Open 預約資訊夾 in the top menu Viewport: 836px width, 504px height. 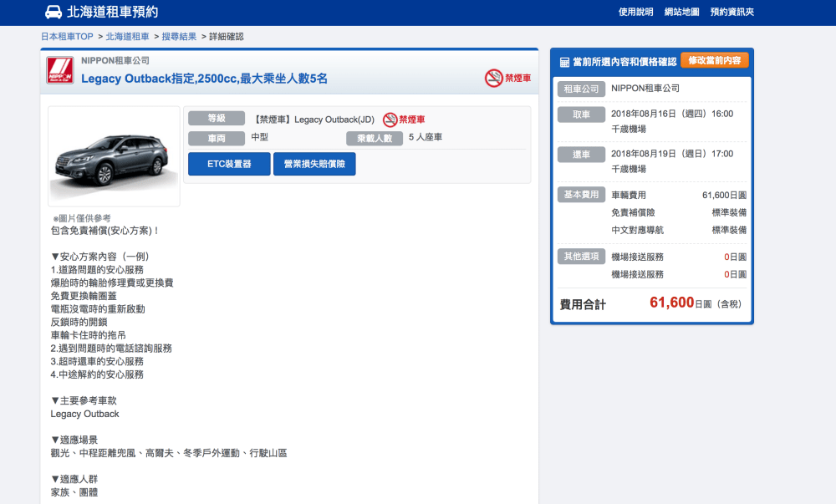pyautogui.click(x=731, y=12)
